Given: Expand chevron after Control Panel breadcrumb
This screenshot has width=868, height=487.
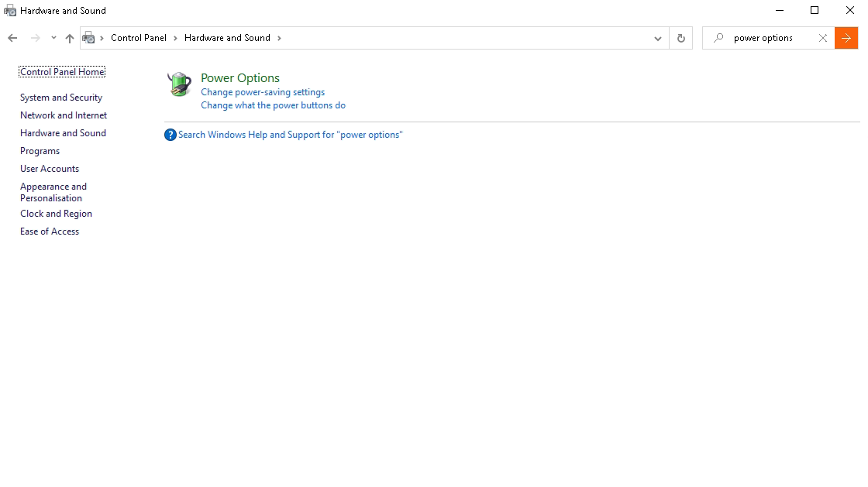Looking at the screenshot, I should [x=175, y=38].
